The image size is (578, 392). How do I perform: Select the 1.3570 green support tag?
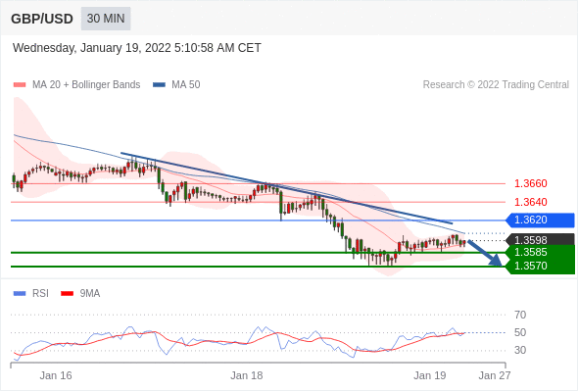[x=541, y=267]
